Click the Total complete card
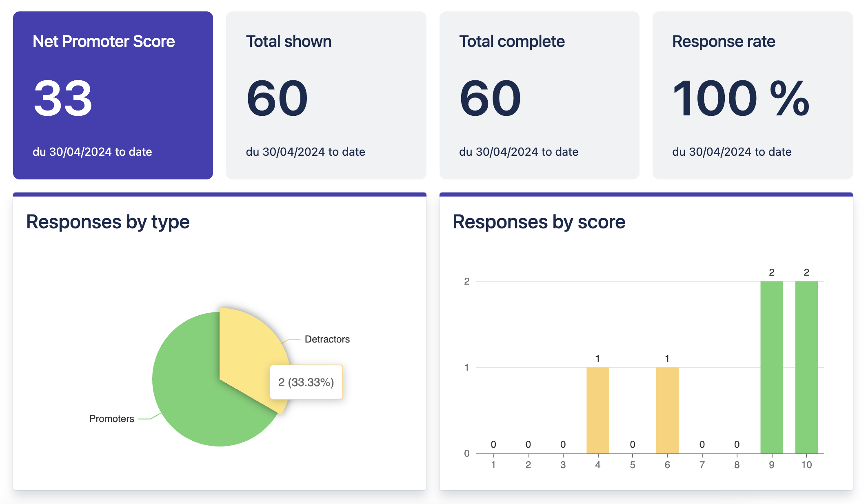This screenshot has height=504, width=866. 539,95
